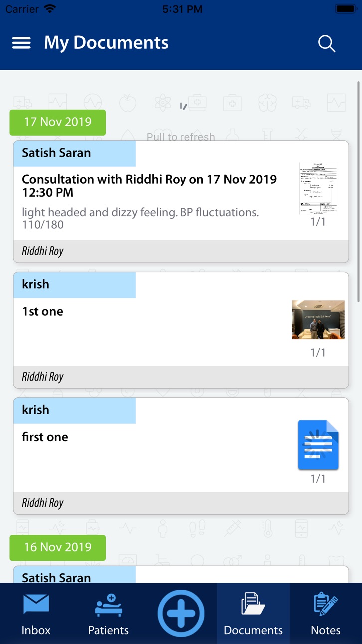Select the Documents folder icon
The height and width of the screenshot is (644, 362).
pyautogui.click(x=253, y=603)
